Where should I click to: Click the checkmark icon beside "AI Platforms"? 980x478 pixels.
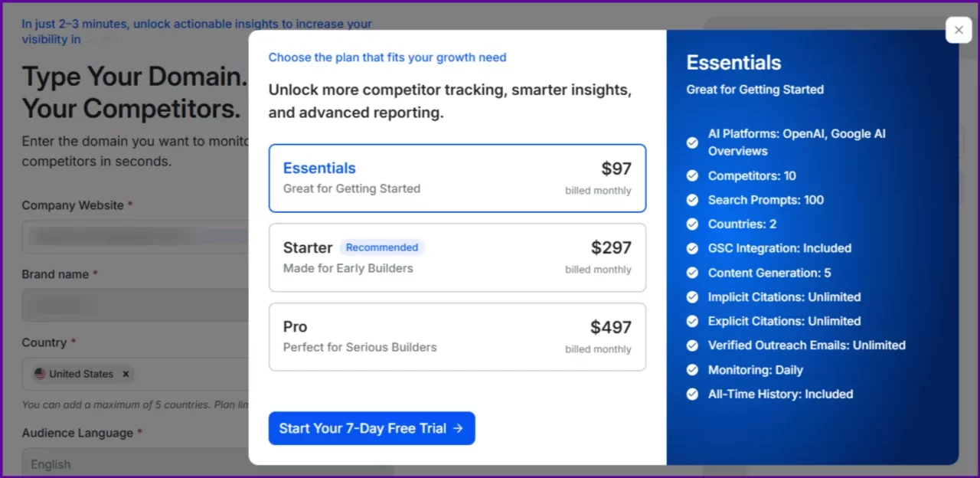[x=691, y=142]
